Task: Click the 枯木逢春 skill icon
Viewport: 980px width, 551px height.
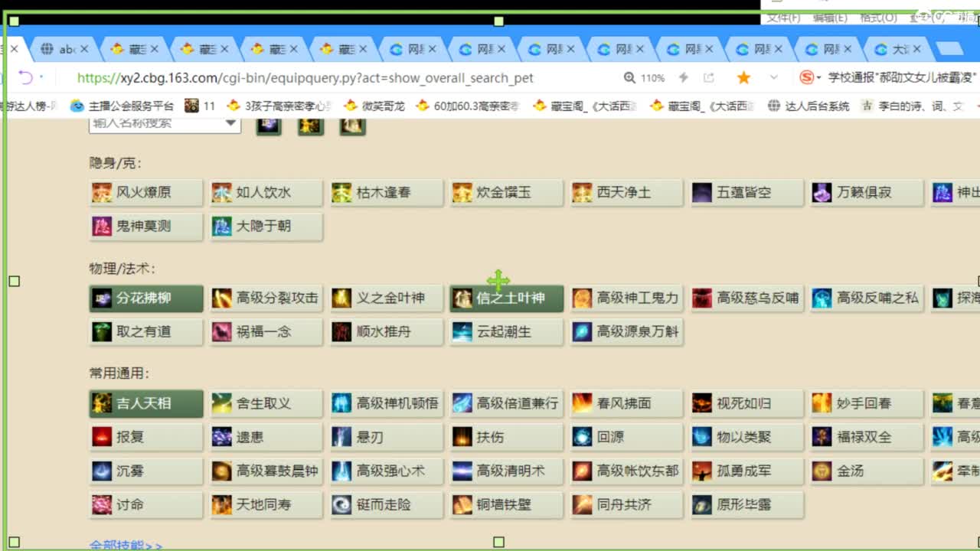Action: [341, 193]
